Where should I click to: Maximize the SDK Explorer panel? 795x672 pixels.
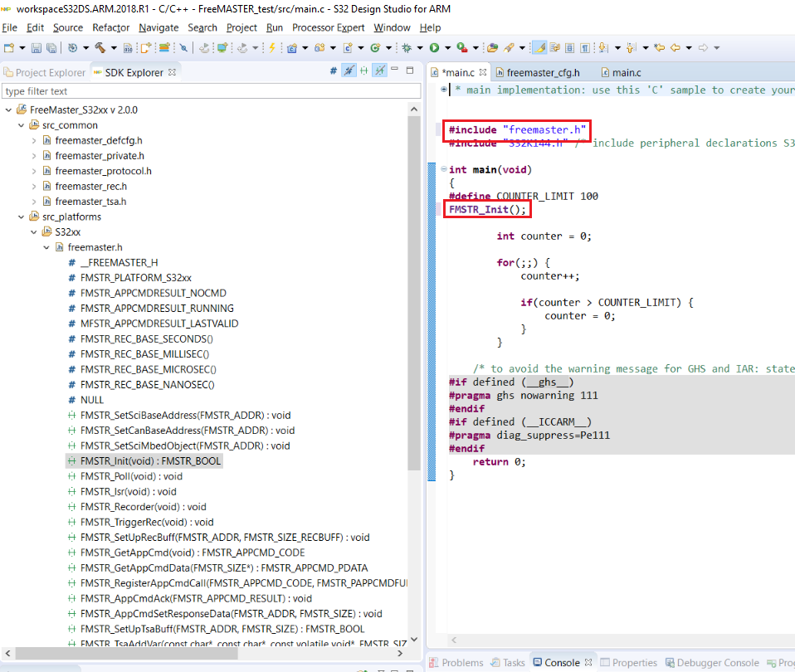click(x=410, y=71)
